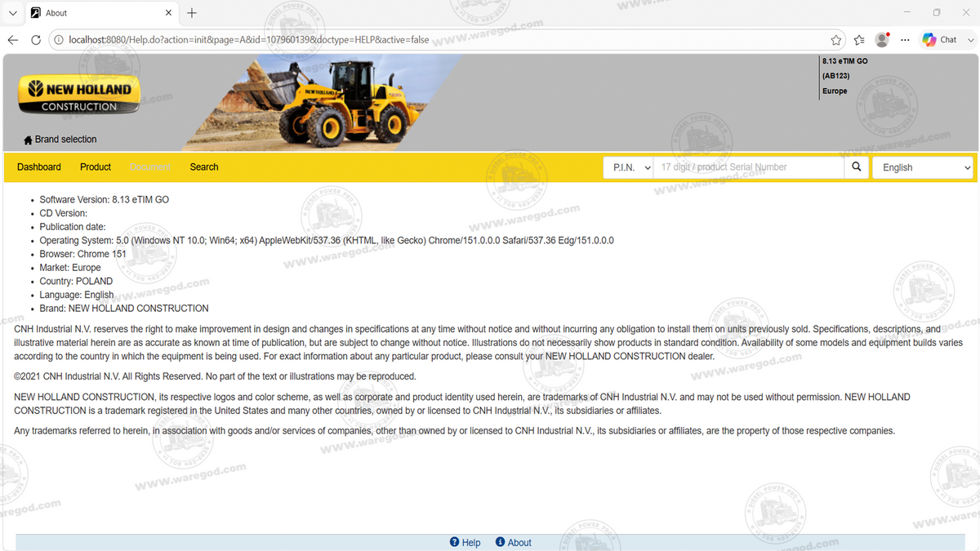Open the Search menu item
Screen dimensions: 980x551
204,167
